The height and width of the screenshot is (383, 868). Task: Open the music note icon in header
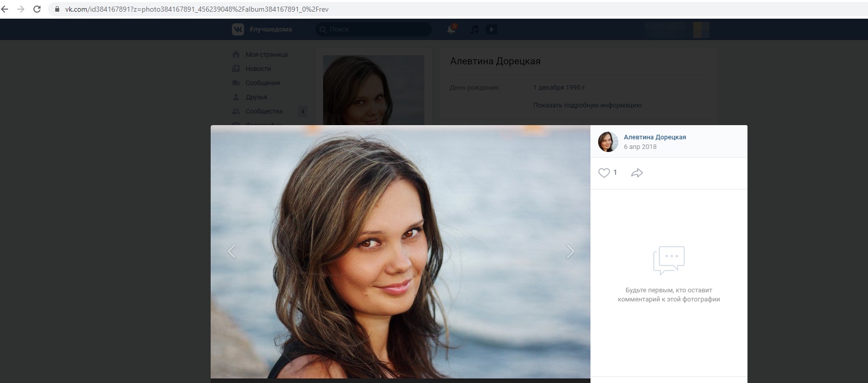pos(475,29)
